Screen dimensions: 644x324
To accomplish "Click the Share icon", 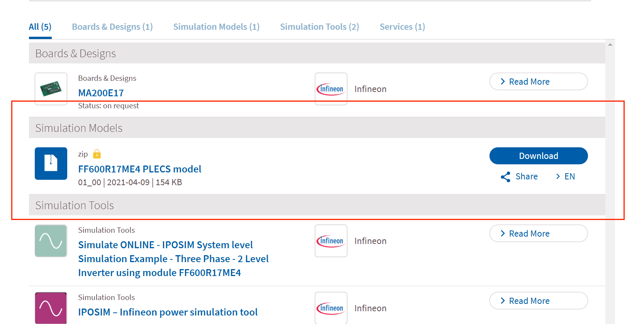I will coord(506,177).
